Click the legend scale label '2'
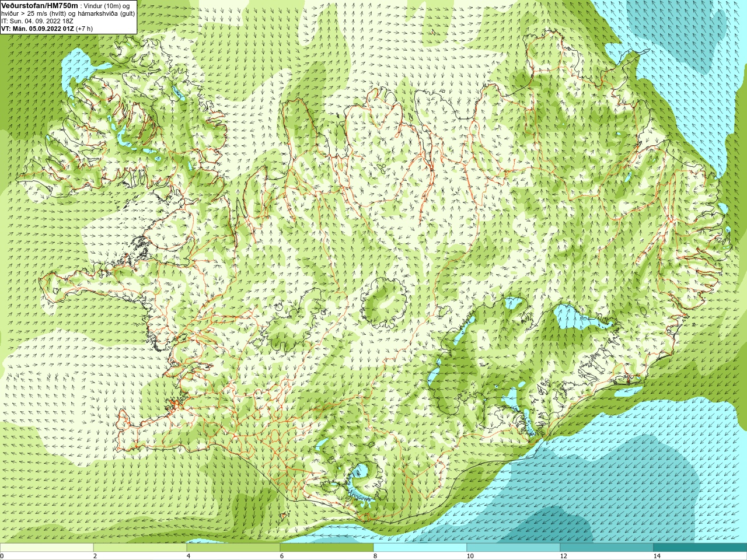 coord(95,556)
